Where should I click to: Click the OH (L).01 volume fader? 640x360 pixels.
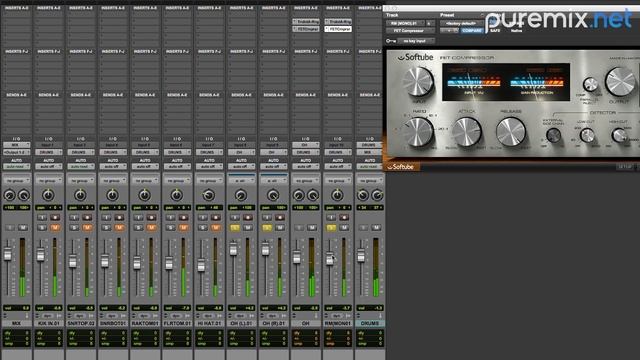233,249
